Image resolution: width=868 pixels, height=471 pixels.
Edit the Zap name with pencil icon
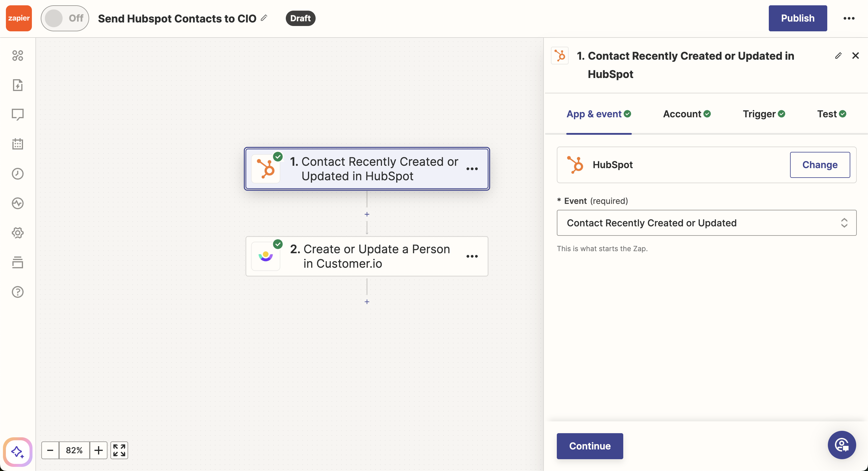[x=264, y=18]
